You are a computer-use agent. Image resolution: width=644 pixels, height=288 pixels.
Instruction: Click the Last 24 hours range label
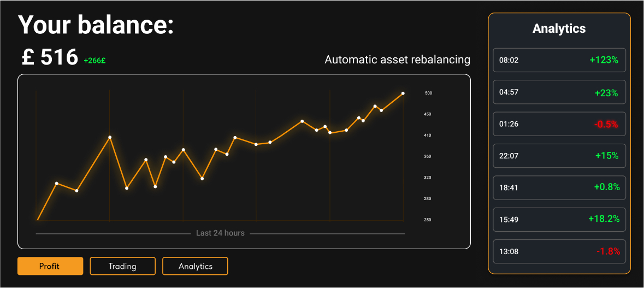coord(220,233)
